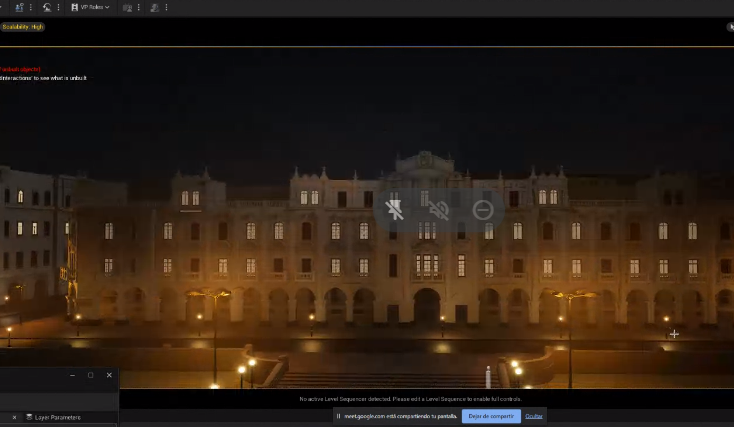Unpin the floating overlay with the pin icon
Viewport: 734px width, 427px height.
[x=395, y=209]
